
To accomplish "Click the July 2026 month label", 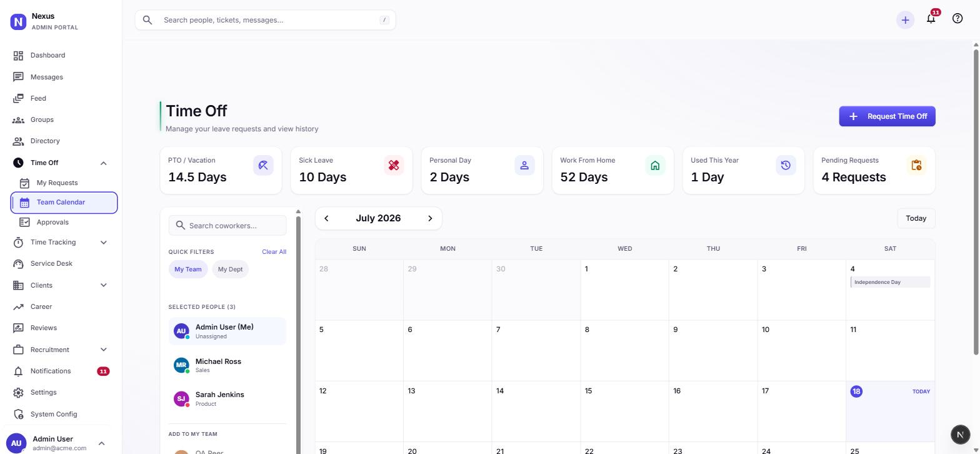I will 378,218.
